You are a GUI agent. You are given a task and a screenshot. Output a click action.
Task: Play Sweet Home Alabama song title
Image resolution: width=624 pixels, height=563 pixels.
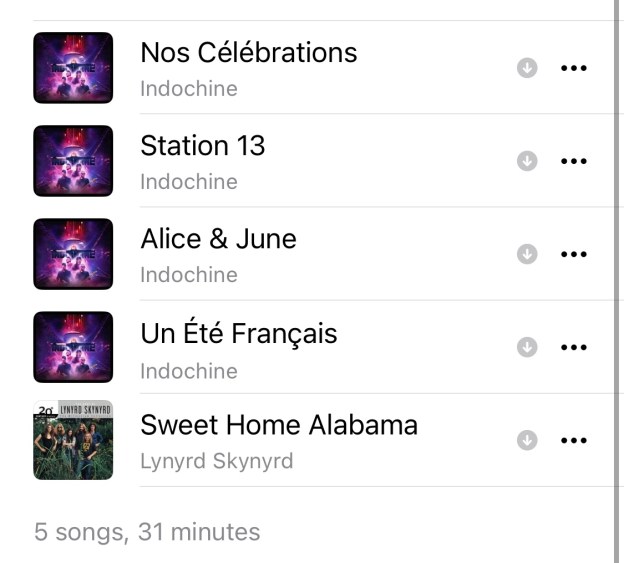pyautogui.click(x=278, y=425)
